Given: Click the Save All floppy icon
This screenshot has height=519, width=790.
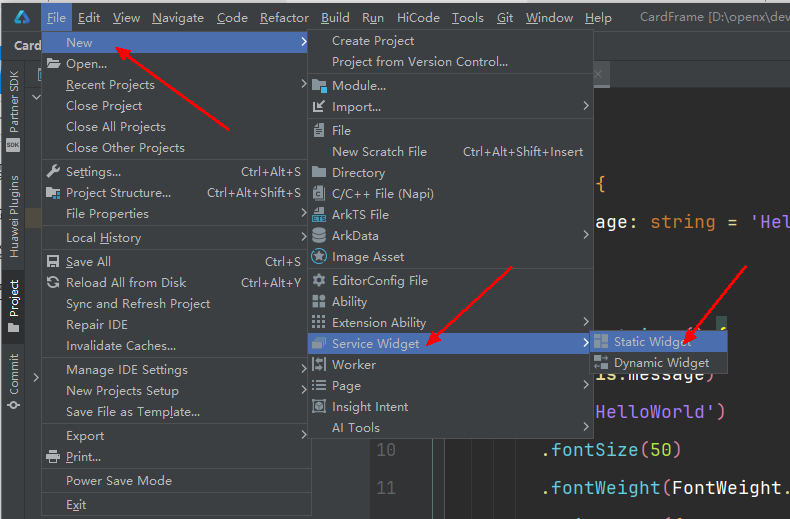Looking at the screenshot, I should coord(53,261).
